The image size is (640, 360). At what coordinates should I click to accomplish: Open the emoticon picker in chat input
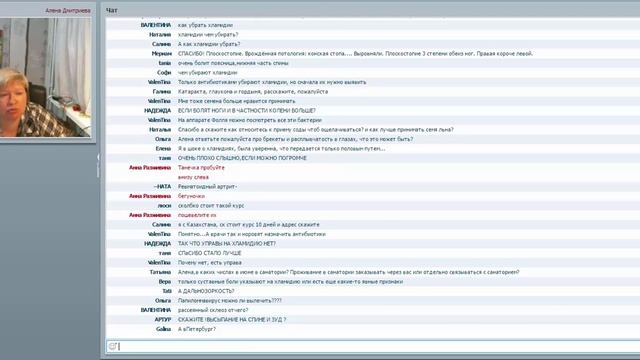coord(112,346)
